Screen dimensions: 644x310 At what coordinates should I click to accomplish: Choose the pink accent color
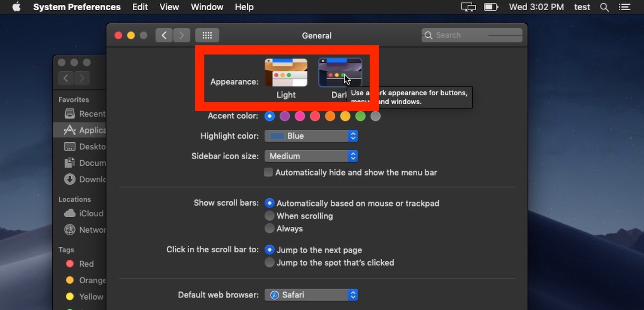click(x=300, y=116)
